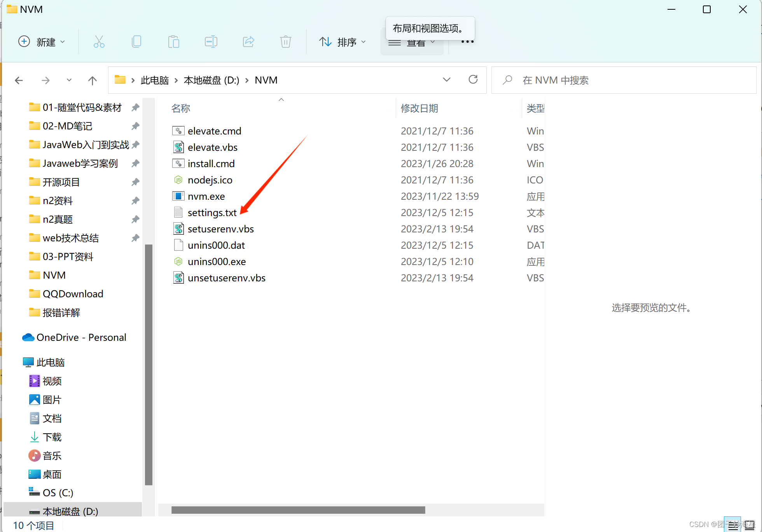Click the search magnifier icon
Viewport: 762px width, 532px height.
[507, 80]
